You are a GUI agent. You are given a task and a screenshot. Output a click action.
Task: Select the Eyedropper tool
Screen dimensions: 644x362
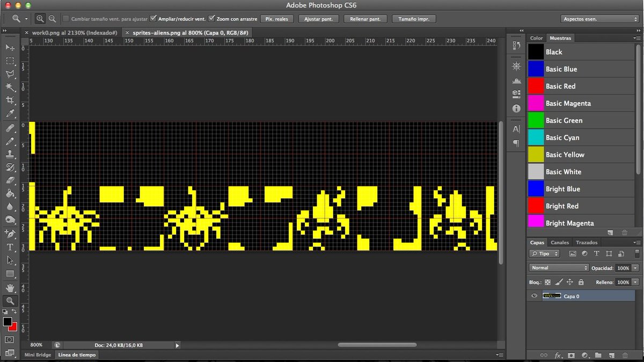coord(10,114)
